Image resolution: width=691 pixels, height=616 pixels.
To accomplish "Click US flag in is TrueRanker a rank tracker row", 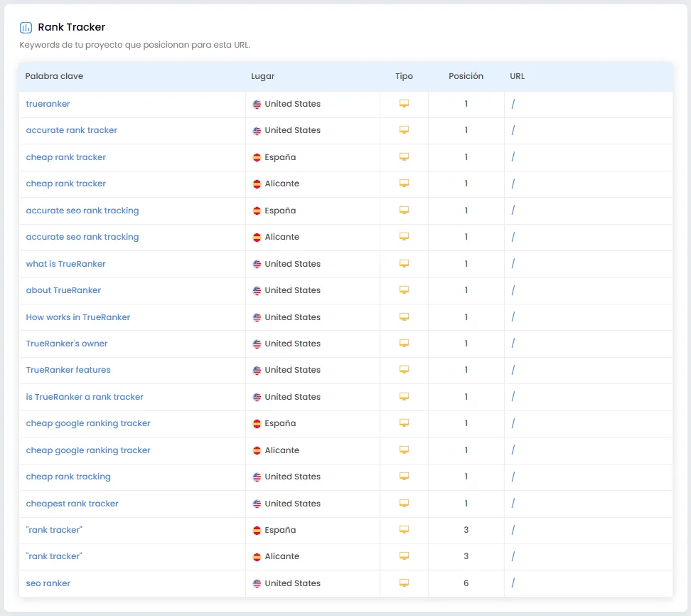I will [x=257, y=398].
